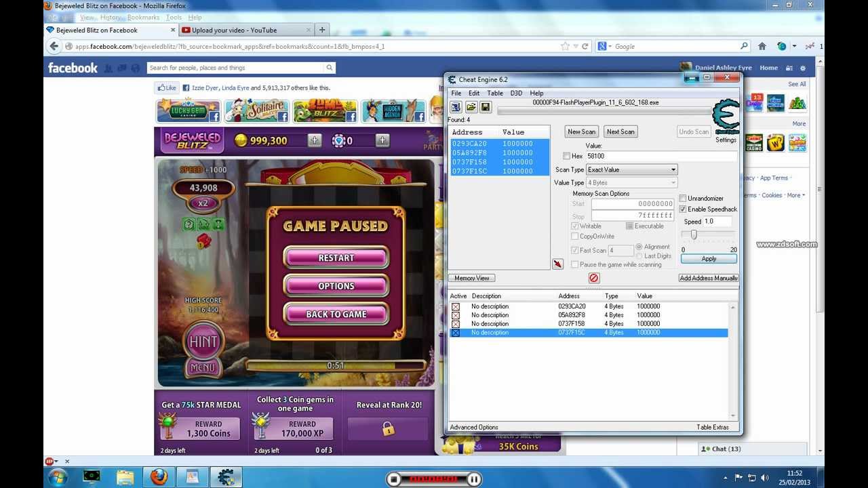
Task: Click Cheat Engine gear icon in taskbar
Action: tap(226, 477)
